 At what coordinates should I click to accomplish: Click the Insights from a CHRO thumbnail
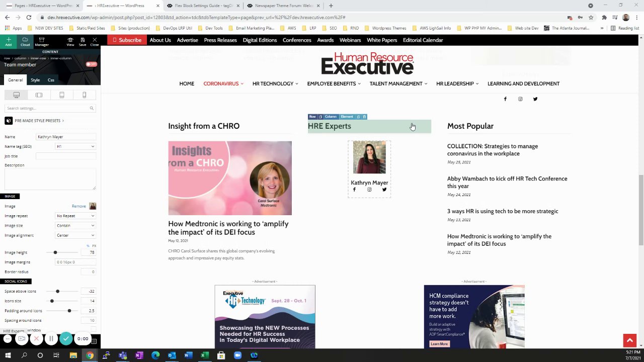coord(230,178)
